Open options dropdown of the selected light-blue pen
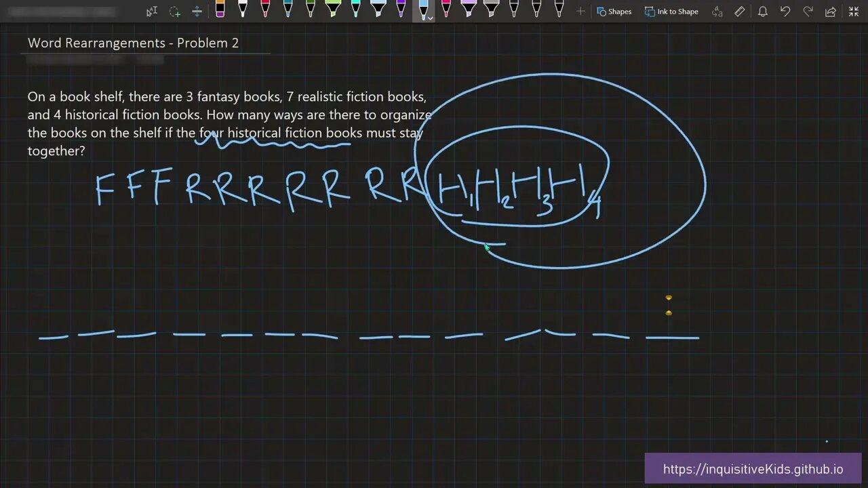Image resolution: width=868 pixels, height=488 pixels. pyautogui.click(x=430, y=18)
